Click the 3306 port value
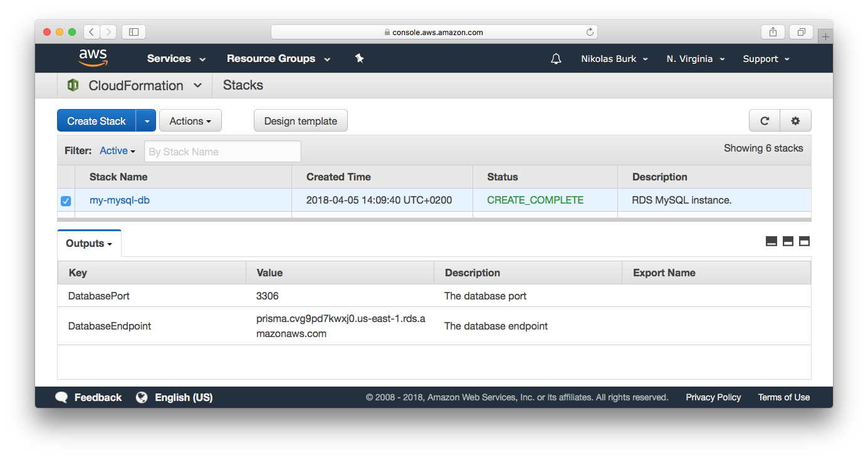Image resolution: width=868 pixels, height=458 pixels. pos(268,296)
